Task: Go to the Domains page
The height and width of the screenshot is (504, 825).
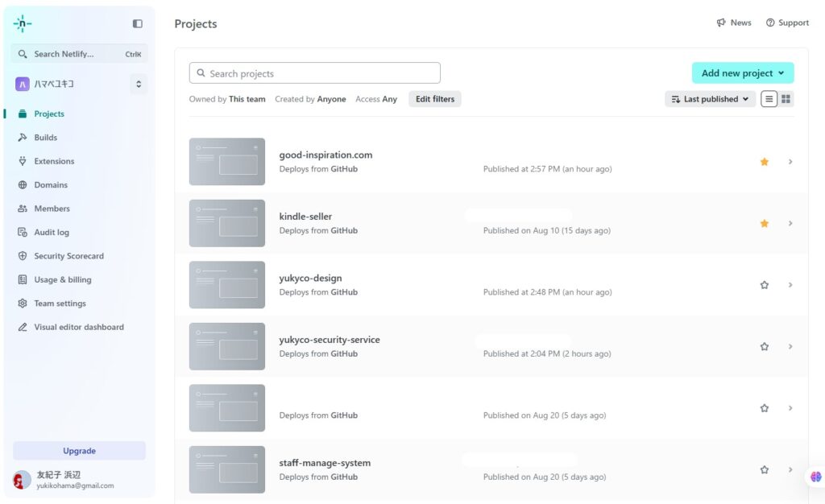Action: [x=51, y=185]
